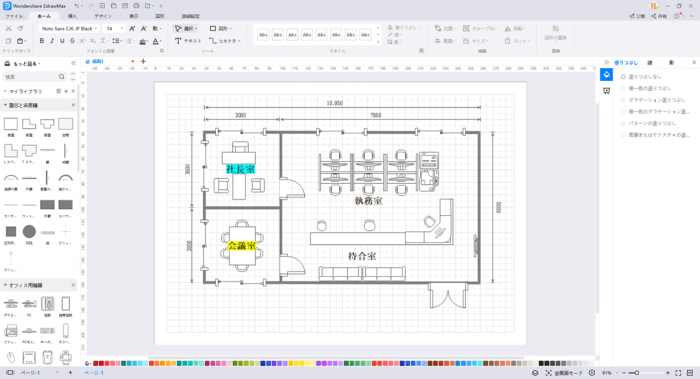Image resolution: width=700 pixels, height=379 pixels.
Task: Switch to the 挿入 ribbon tab
Action: point(72,16)
